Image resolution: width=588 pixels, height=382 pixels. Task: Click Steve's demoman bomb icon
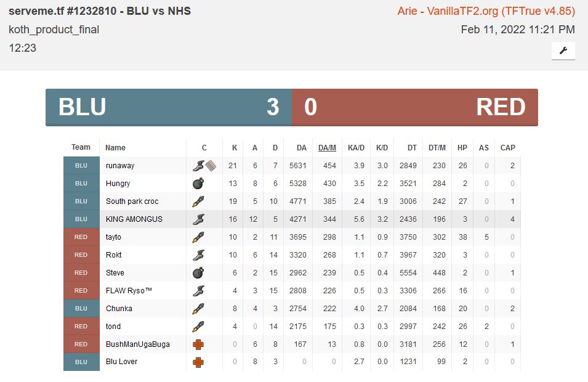coord(198,273)
